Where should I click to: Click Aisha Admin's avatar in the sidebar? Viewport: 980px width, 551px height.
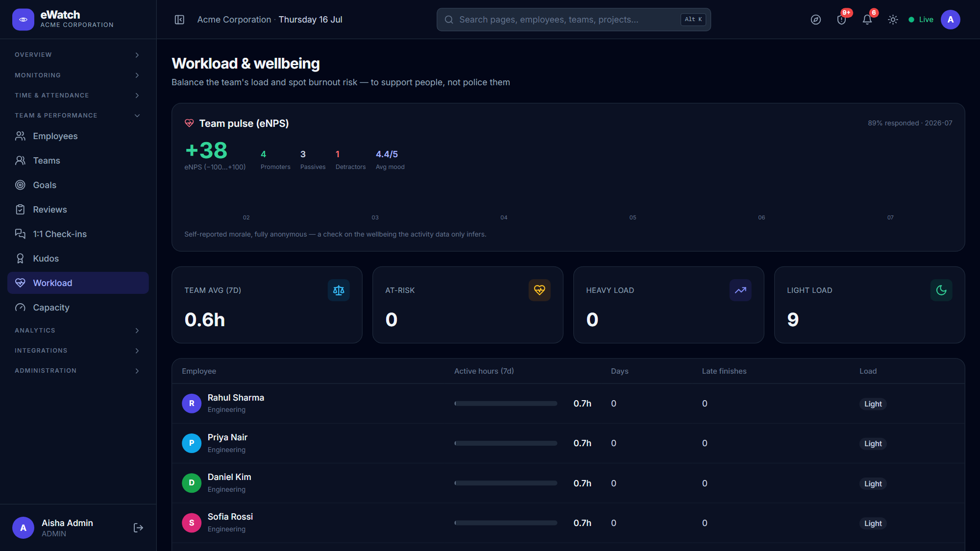23,528
